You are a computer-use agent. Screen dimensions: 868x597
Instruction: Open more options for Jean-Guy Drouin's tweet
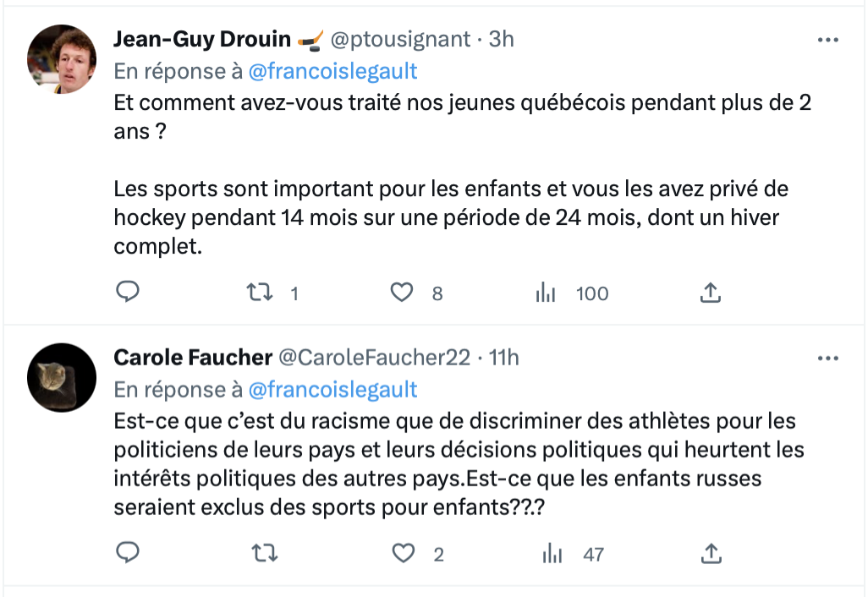(x=827, y=40)
